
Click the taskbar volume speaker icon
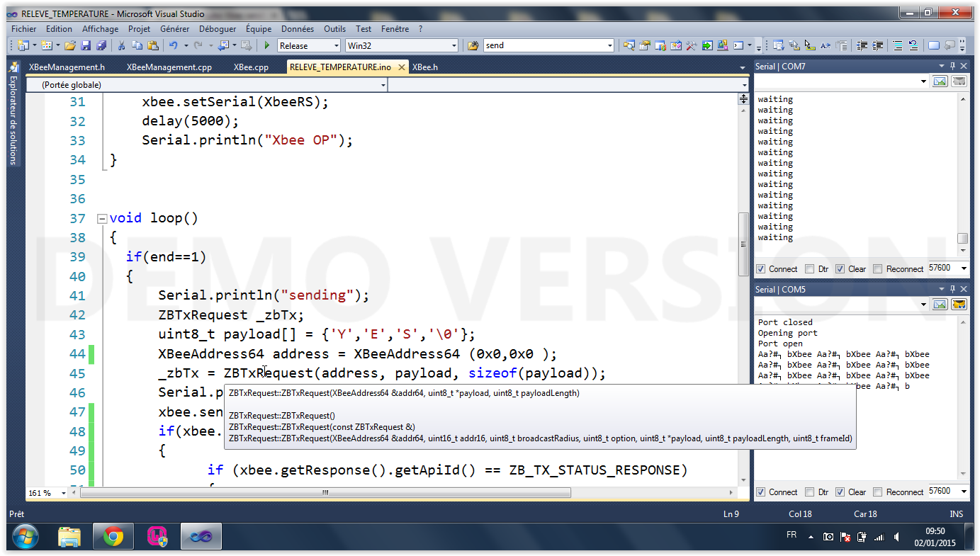pos(896,538)
